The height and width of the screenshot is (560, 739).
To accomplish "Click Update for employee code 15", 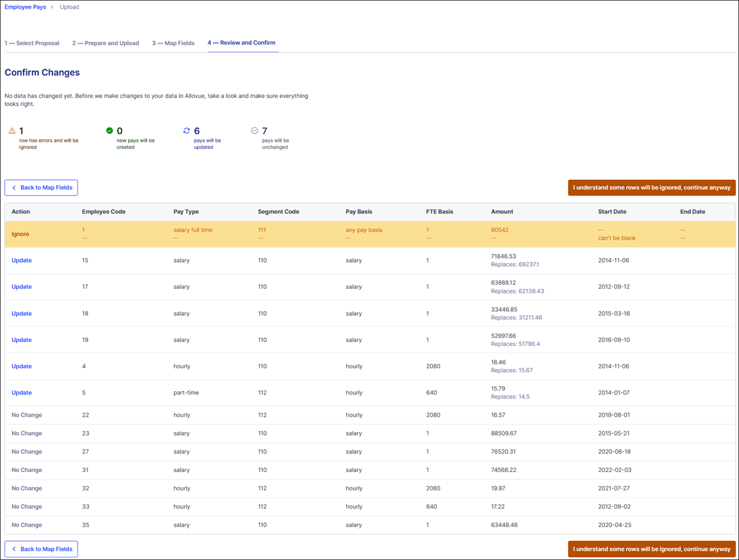I will (x=22, y=261).
